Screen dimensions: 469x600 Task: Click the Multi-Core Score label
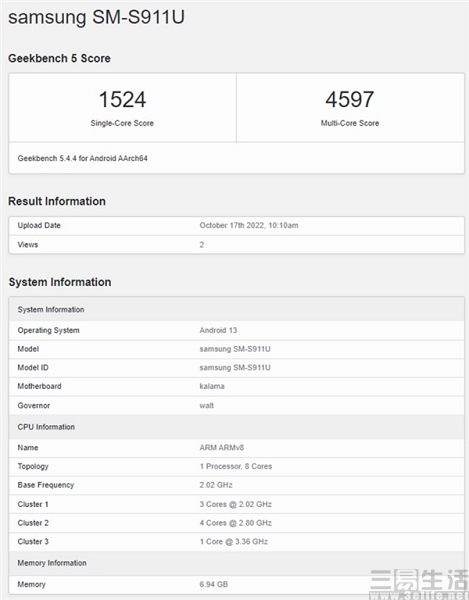click(350, 123)
